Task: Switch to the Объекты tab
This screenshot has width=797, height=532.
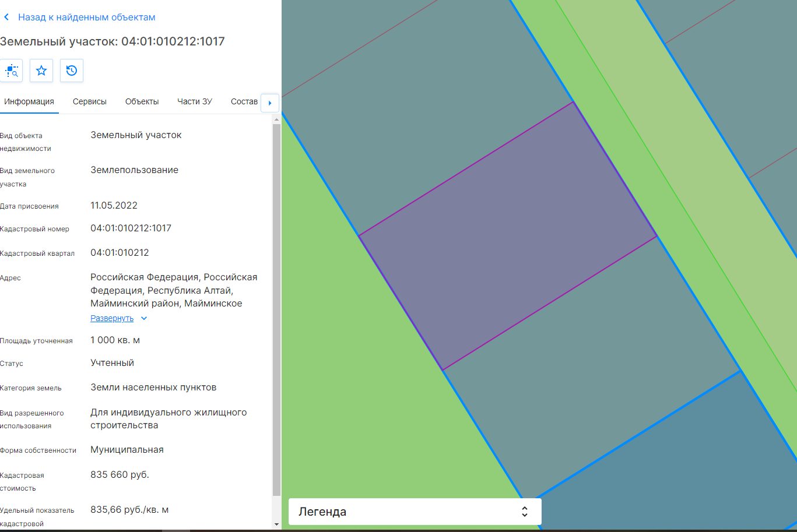Action: coord(142,101)
